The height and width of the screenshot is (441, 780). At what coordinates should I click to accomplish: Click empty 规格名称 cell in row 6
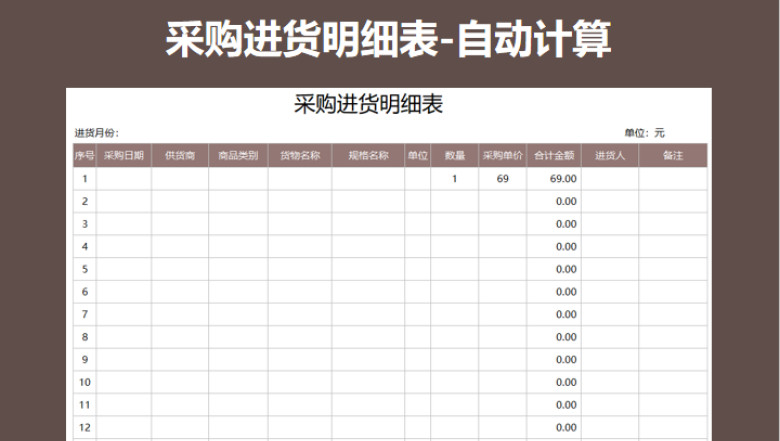368,292
